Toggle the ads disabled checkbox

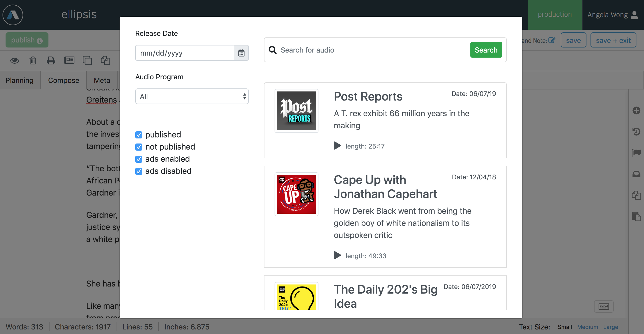click(139, 171)
